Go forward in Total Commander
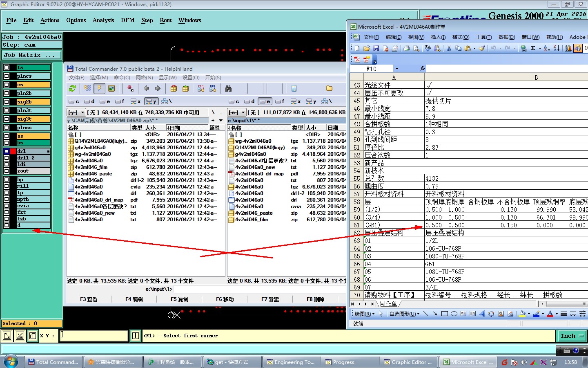The image size is (588, 368). [158, 88]
